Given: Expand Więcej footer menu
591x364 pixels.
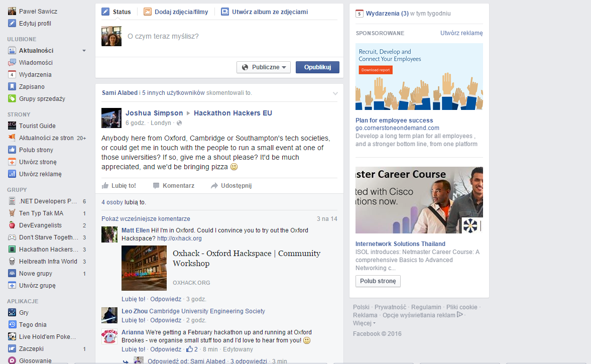Looking at the screenshot, I should pos(364,323).
